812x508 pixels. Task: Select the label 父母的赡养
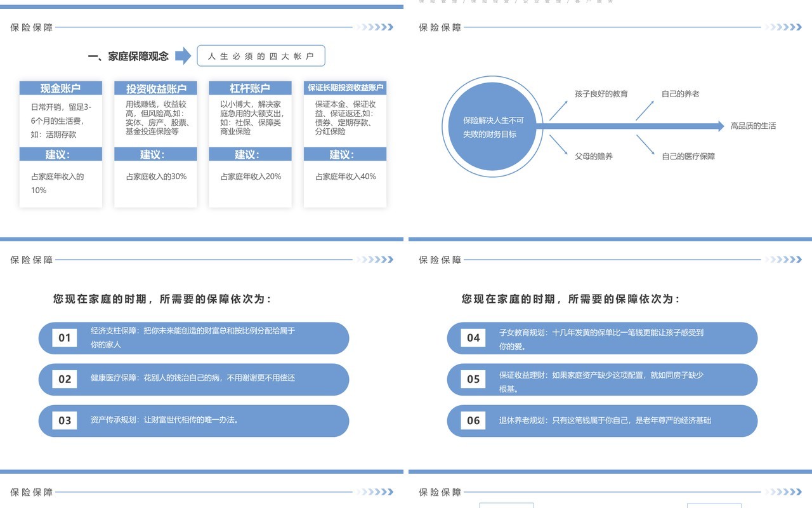[x=594, y=156]
